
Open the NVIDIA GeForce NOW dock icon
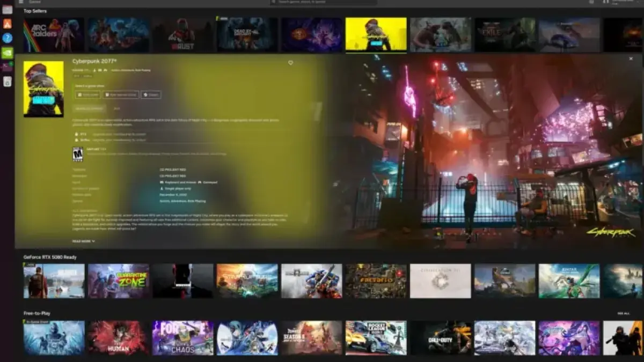click(x=8, y=53)
